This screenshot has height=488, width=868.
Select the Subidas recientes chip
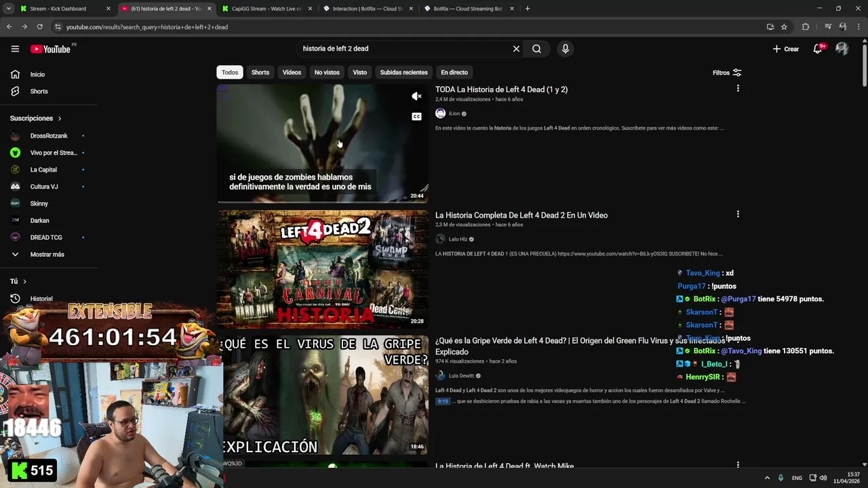[x=403, y=73]
